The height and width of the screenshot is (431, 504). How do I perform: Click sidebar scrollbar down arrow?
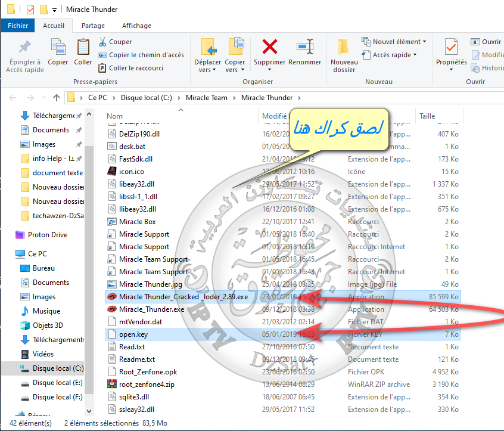tap(89, 411)
